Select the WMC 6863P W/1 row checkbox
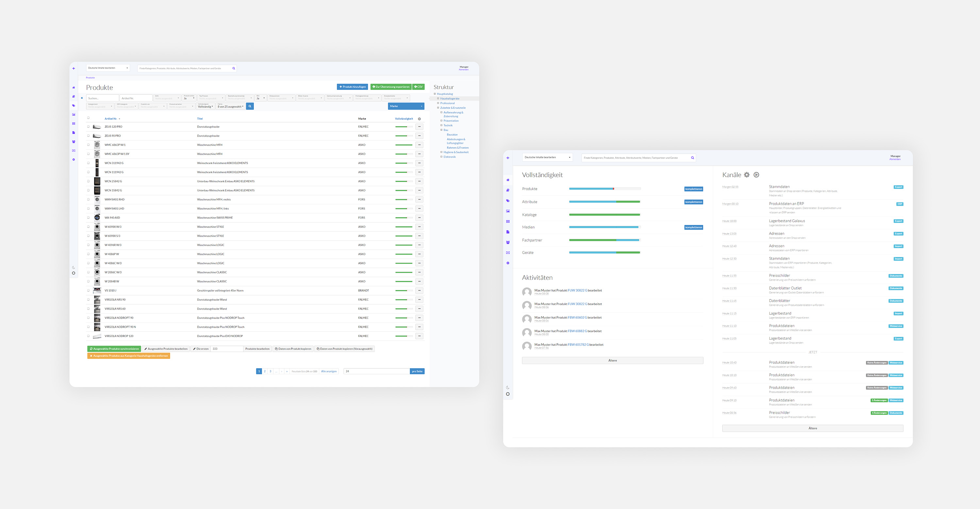This screenshot has height=509, width=980. coord(88,145)
